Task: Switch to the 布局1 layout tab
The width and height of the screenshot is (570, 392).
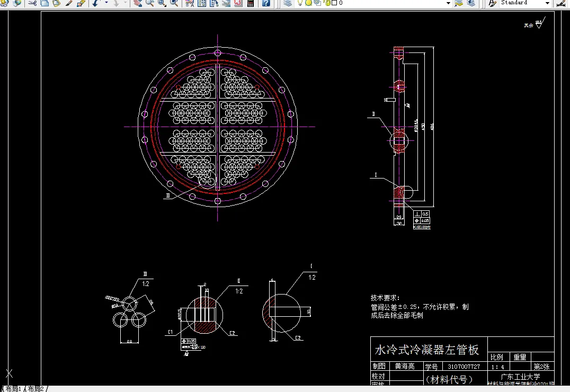Action: click(13, 389)
